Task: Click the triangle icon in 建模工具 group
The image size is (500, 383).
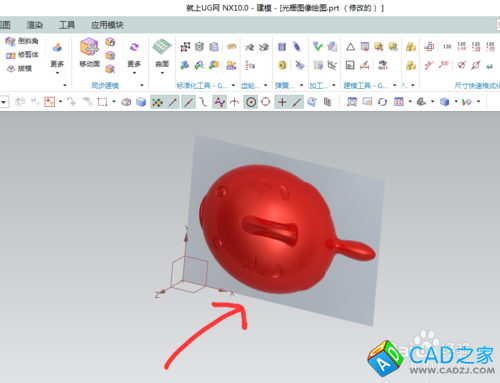Action: pos(350,47)
